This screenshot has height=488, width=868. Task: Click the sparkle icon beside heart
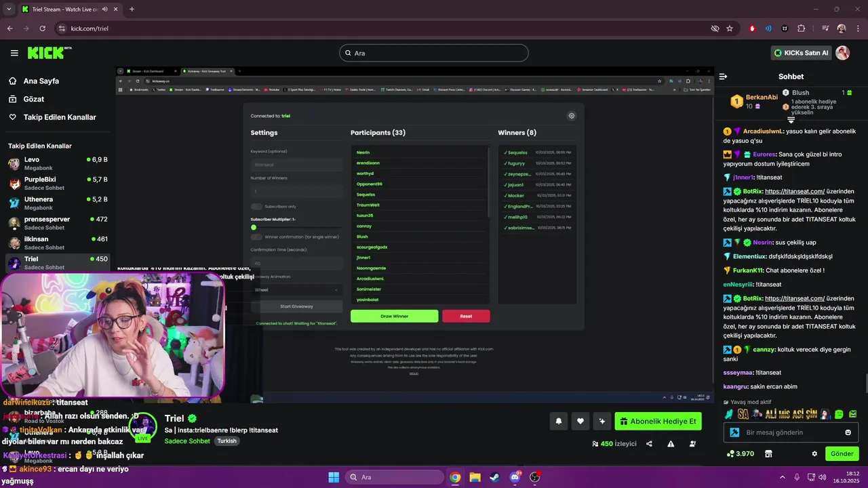click(601, 422)
